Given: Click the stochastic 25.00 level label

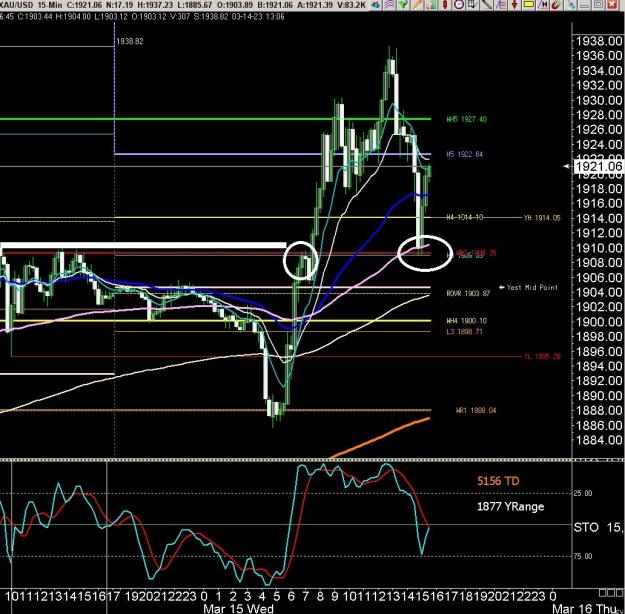Looking at the screenshot, I should pyautogui.click(x=583, y=494).
